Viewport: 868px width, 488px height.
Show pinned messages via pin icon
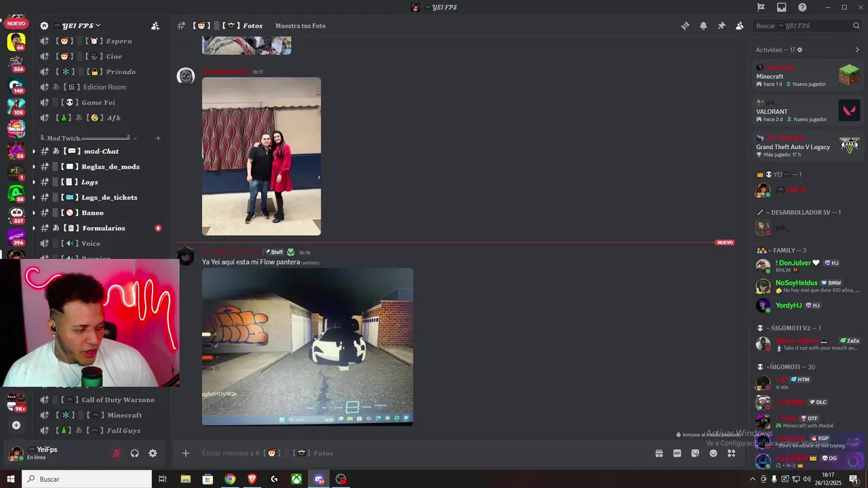pyautogui.click(x=722, y=26)
